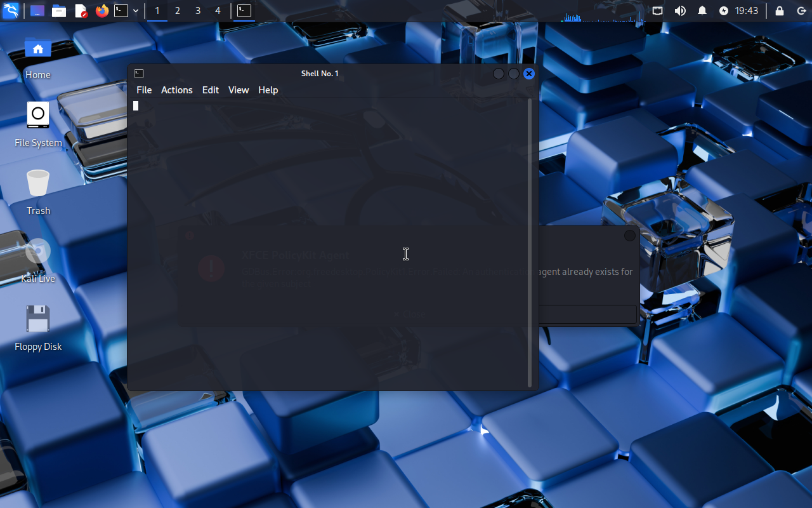Open the View menu in the terminal

[x=239, y=90]
